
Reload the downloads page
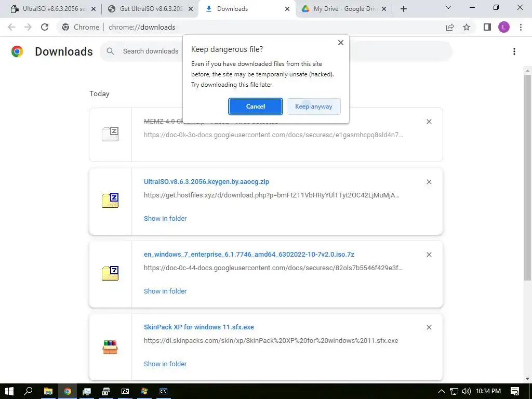[x=45, y=27]
